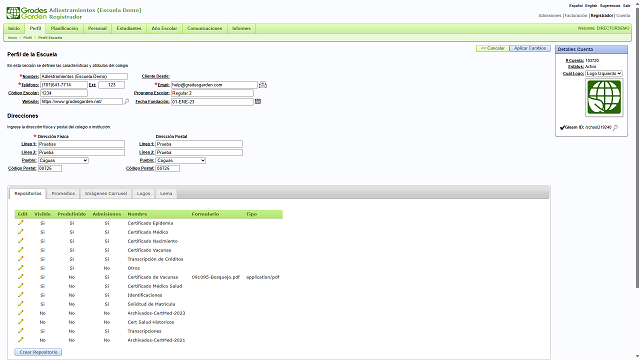Edit the Certificado Nacimiento repository row
The width and height of the screenshot is (640, 360).
tap(20, 241)
